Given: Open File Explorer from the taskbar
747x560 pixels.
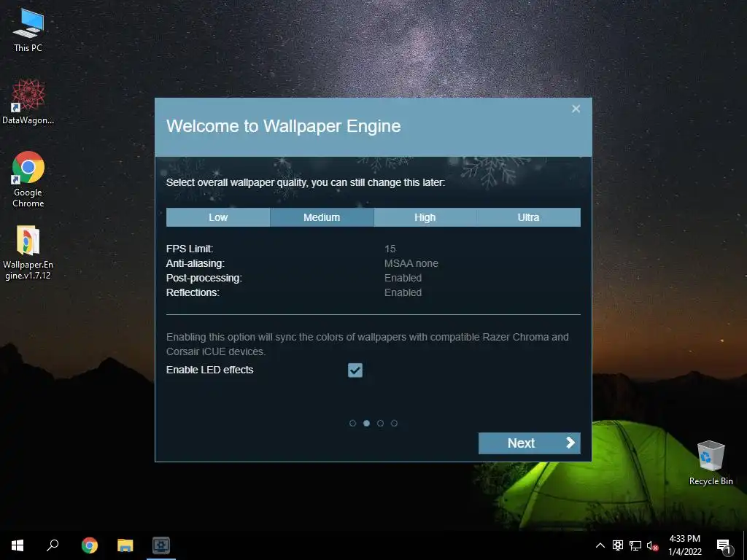Looking at the screenshot, I should coord(125,545).
